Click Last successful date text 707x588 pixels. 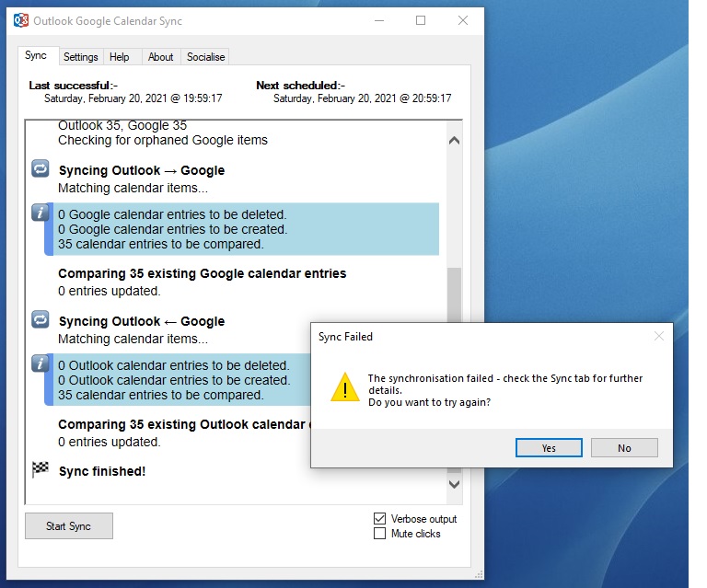(133, 98)
